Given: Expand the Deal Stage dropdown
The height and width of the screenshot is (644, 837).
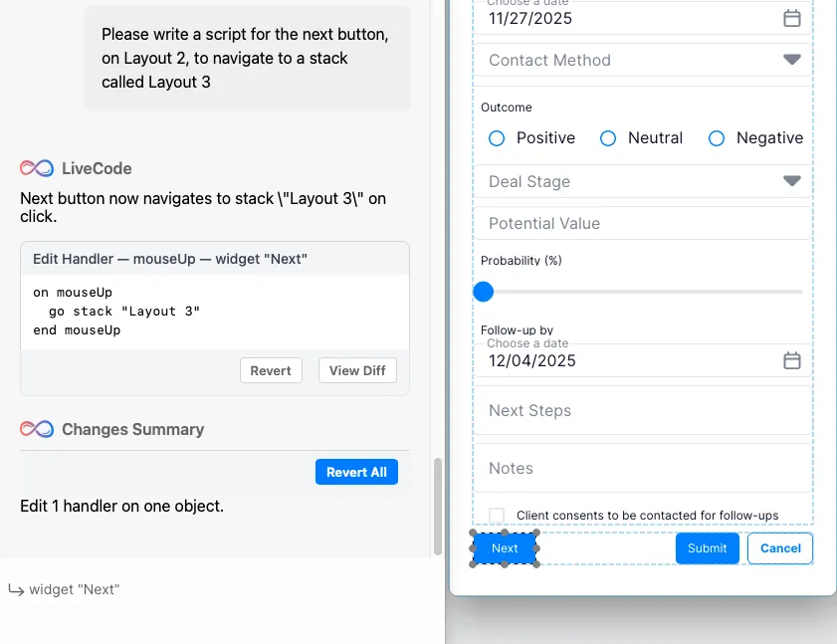Looking at the screenshot, I should click(792, 181).
